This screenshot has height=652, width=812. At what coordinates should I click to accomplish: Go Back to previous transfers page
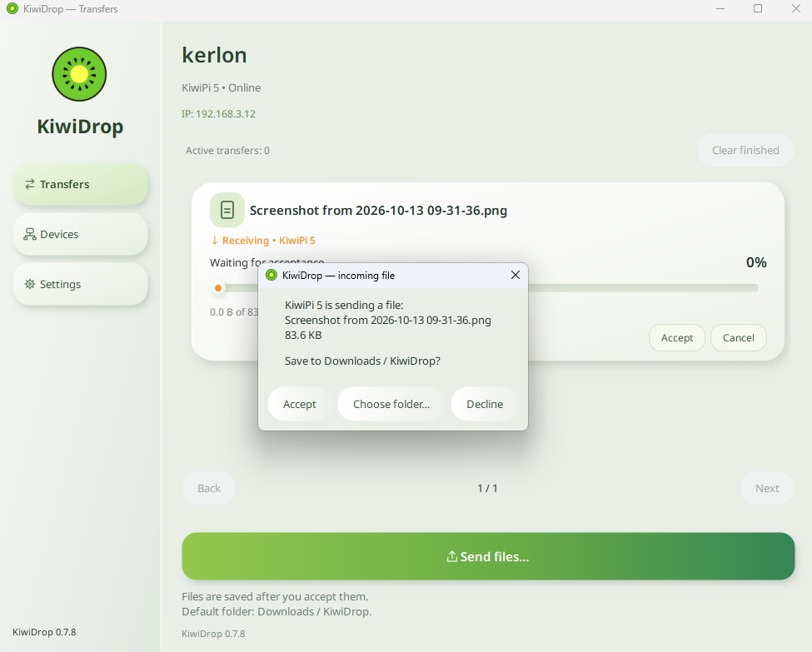209,488
